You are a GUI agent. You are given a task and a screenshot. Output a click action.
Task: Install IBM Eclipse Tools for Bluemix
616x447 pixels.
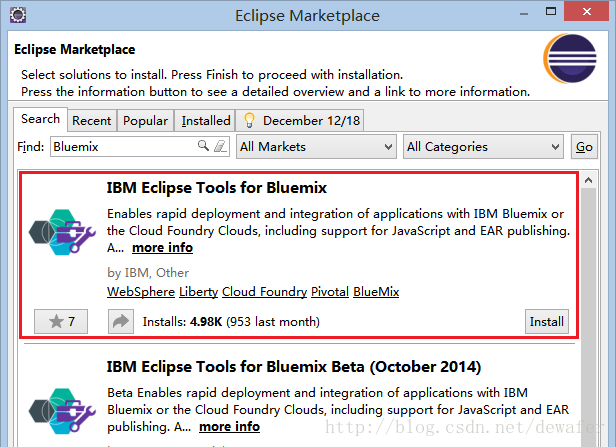coord(546,321)
